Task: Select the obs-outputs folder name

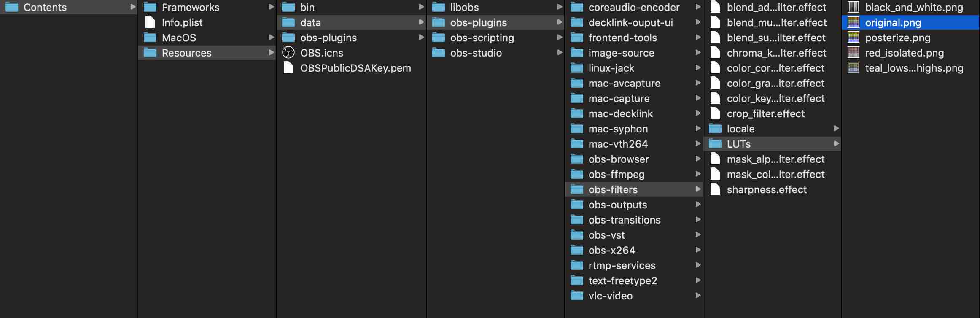Action: click(x=617, y=205)
